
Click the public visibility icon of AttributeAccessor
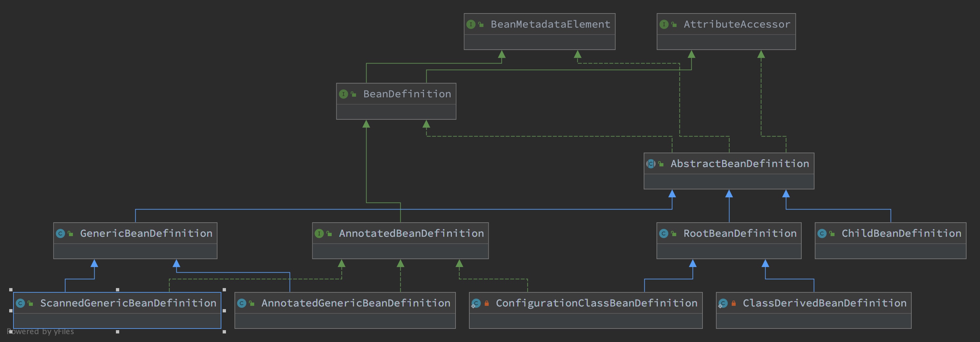click(674, 25)
